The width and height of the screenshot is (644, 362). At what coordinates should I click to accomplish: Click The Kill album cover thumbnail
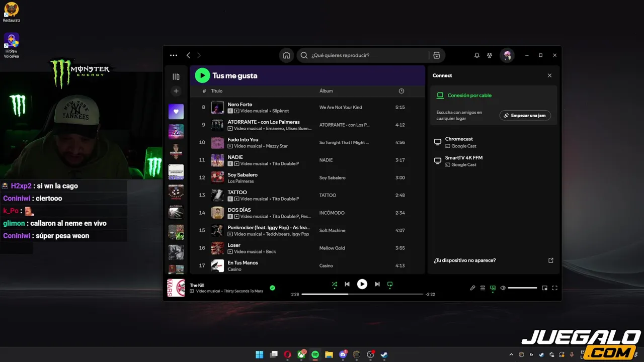coord(176,288)
